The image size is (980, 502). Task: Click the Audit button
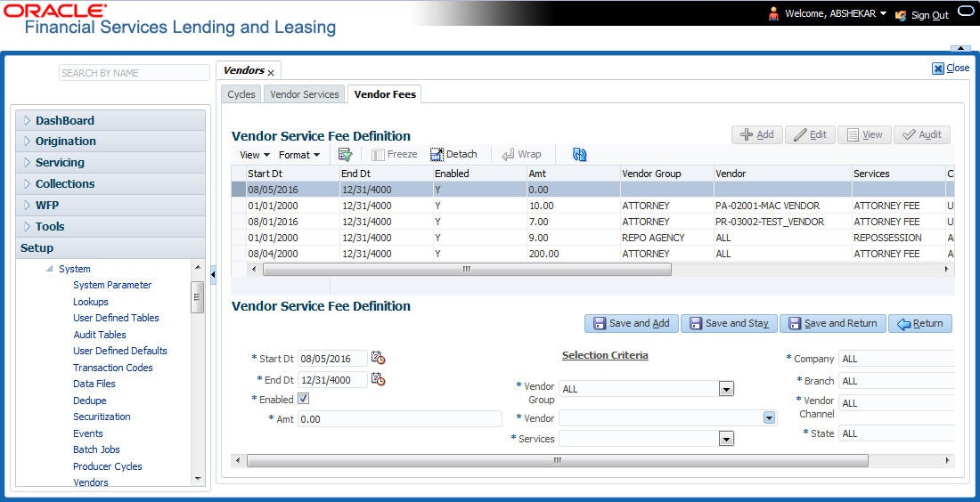pyautogui.click(x=922, y=134)
